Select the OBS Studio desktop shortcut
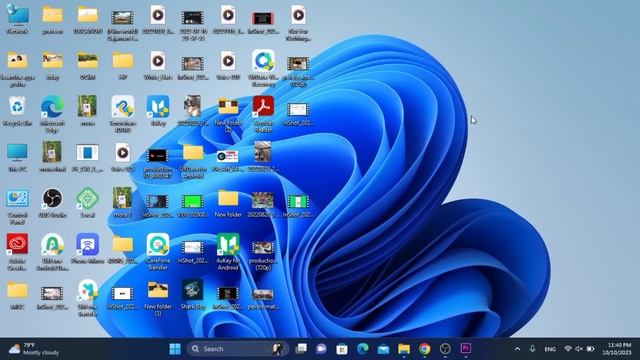 pos(53,202)
